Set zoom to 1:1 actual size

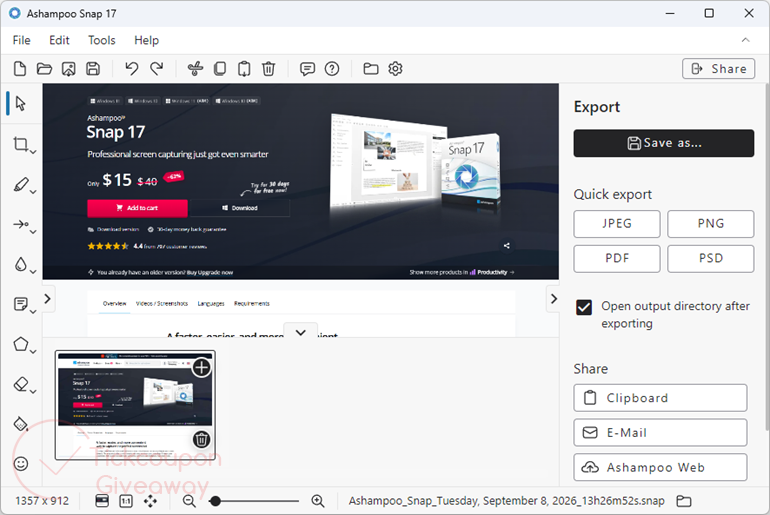[x=126, y=501]
